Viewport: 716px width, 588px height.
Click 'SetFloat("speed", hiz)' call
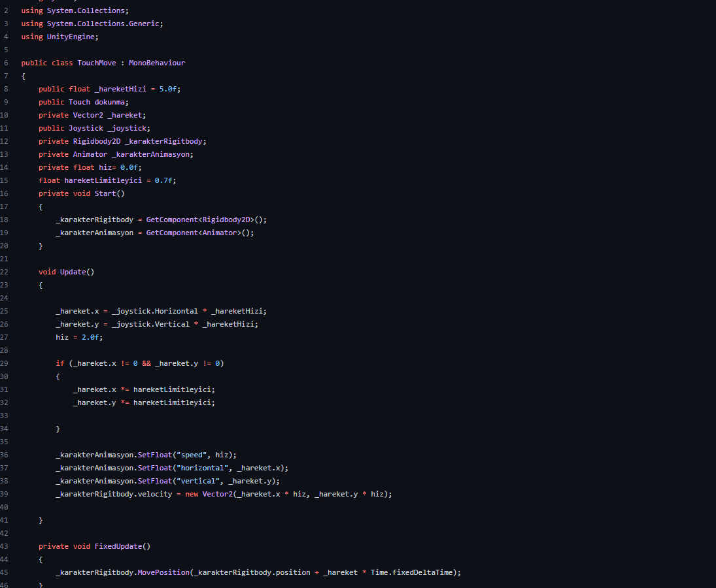coord(186,455)
